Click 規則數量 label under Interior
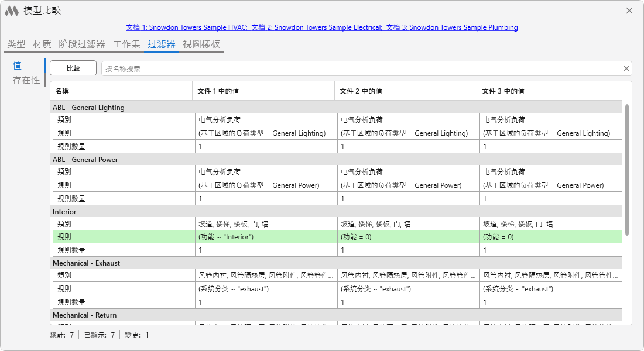Screen dimensions: 644x351 71,250
